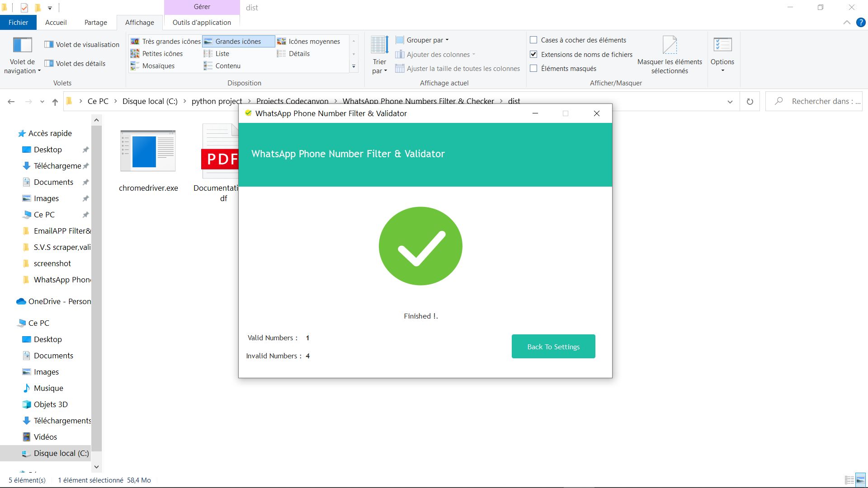Open Ajouter des colonnes dropdown
Viewport: 868px width, 488px height.
tap(435, 54)
